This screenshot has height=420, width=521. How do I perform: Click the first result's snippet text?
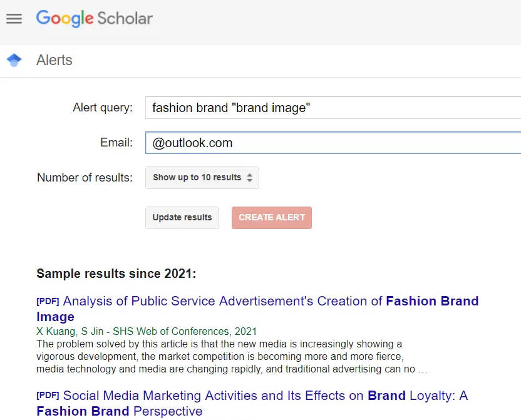232,357
